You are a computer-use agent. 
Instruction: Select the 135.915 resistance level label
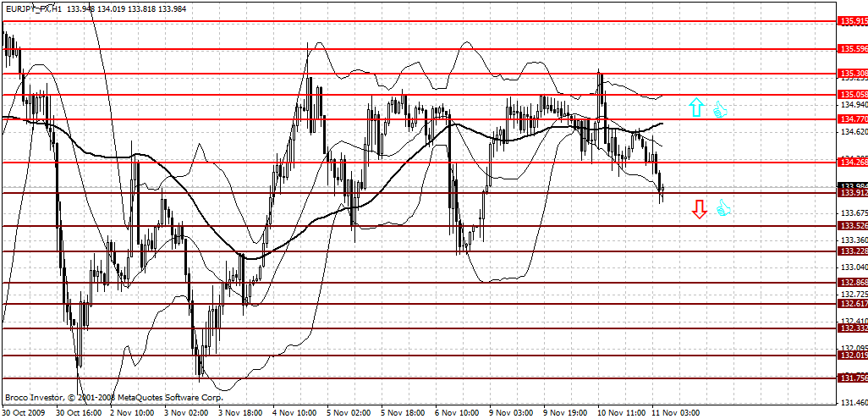point(851,21)
